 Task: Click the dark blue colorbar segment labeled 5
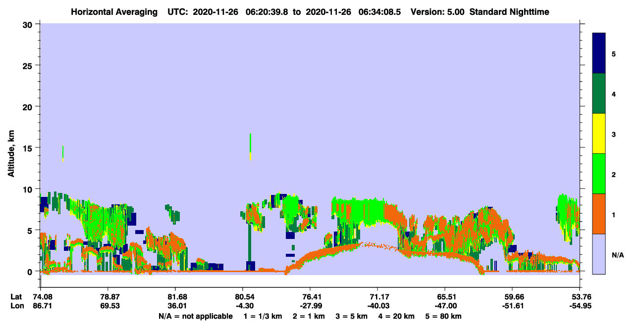coord(599,53)
